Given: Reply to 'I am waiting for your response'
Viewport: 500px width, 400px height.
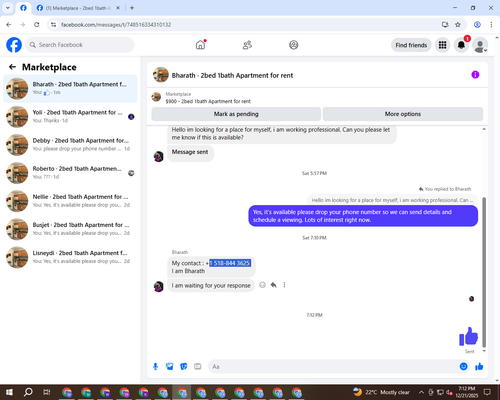Looking at the screenshot, I should (x=273, y=285).
